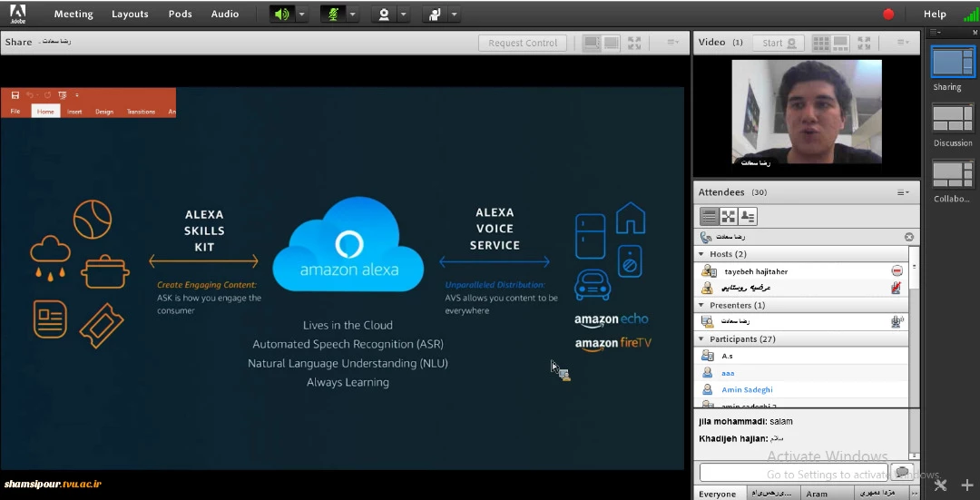Image resolution: width=980 pixels, height=500 pixels.
Task: Select the second host in Hosts list
Action: [801, 288]
